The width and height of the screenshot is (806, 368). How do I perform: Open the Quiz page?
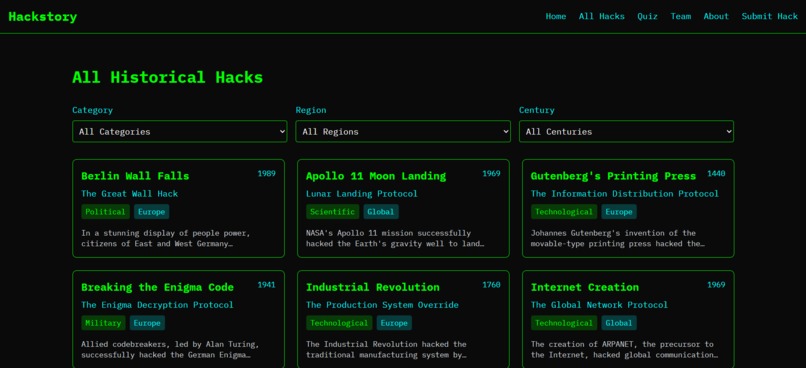click(647, 16)
